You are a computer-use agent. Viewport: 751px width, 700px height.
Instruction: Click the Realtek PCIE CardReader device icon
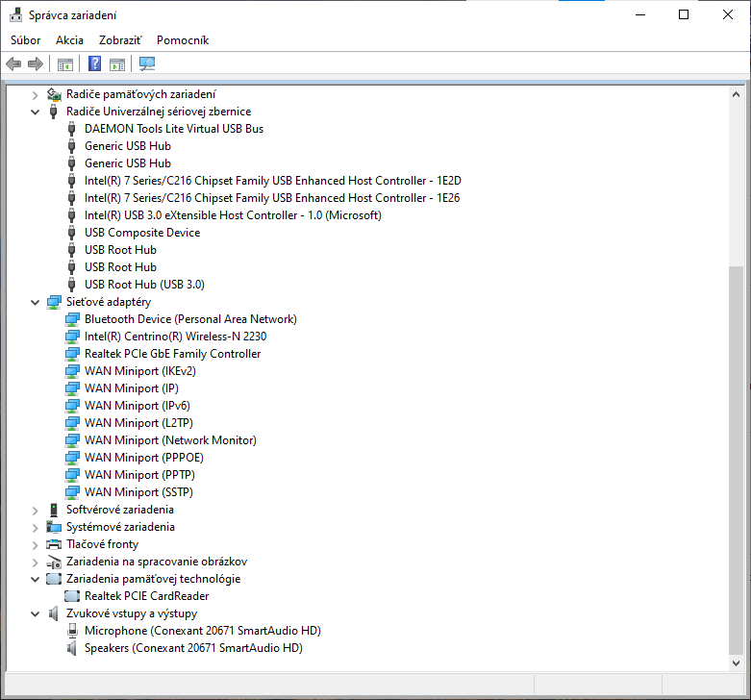(x=72, y=596)
